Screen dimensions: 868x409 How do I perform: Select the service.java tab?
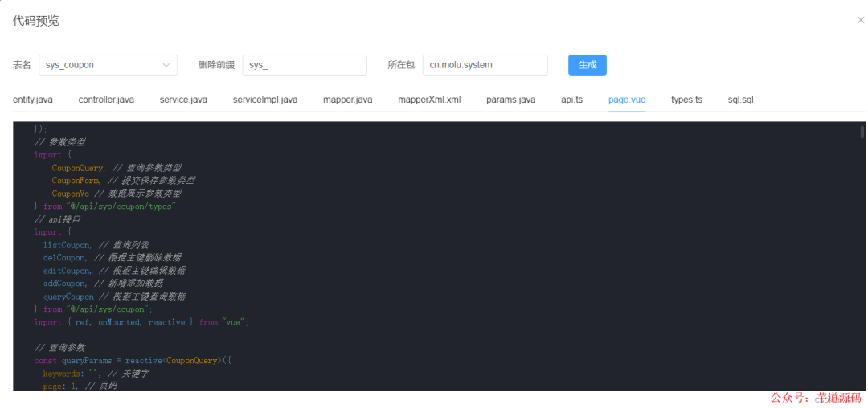coord(183,100)
